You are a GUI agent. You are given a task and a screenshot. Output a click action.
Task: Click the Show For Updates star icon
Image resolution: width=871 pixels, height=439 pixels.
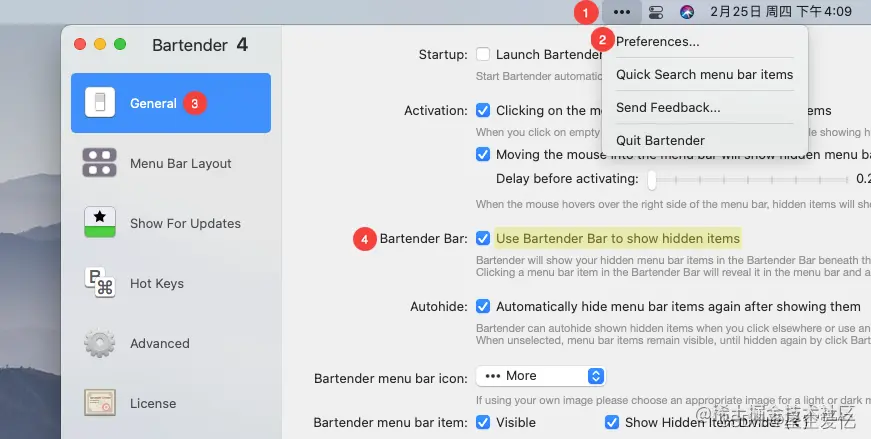[100, 222]
